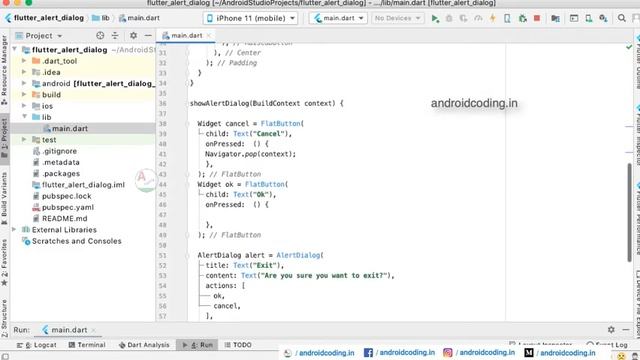Click Locate file target icon in Project panel

pos(100,36)
